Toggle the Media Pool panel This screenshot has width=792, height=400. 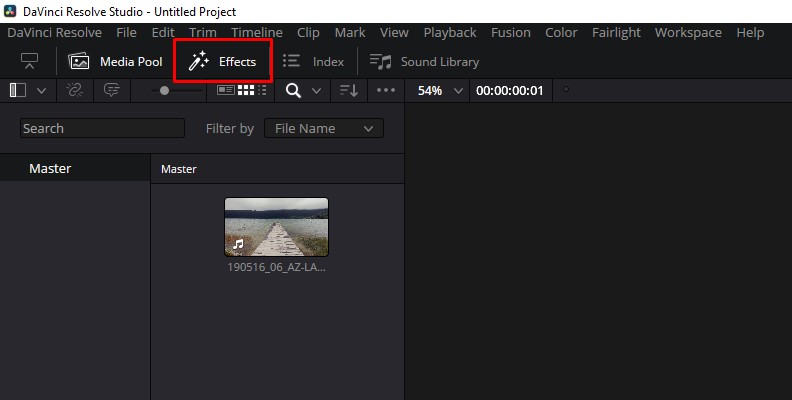point(116,62)
